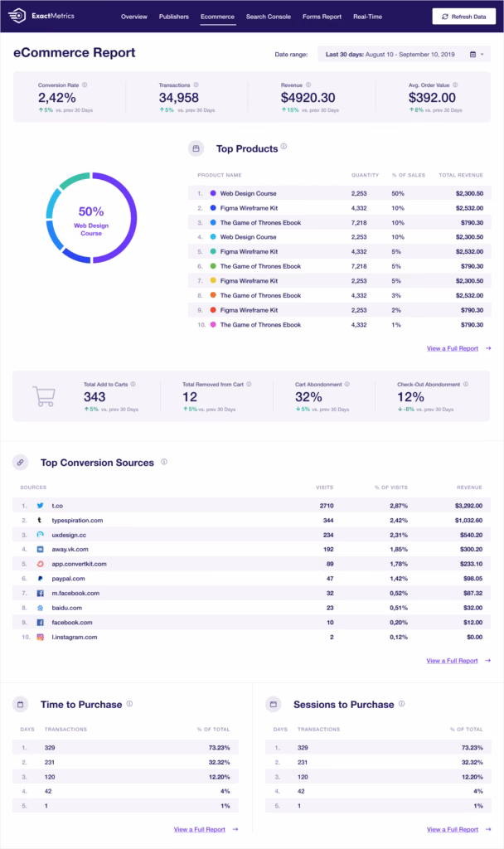Viewport: 504px width, 849px height.
Task: Switch to the Publishers tab
Action: (x=174, y=17)
